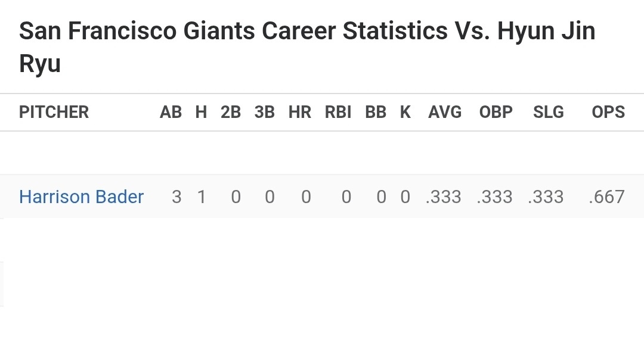Sort table by the 2B column
This screenshot has height=349, width=644.
point(231,112)
